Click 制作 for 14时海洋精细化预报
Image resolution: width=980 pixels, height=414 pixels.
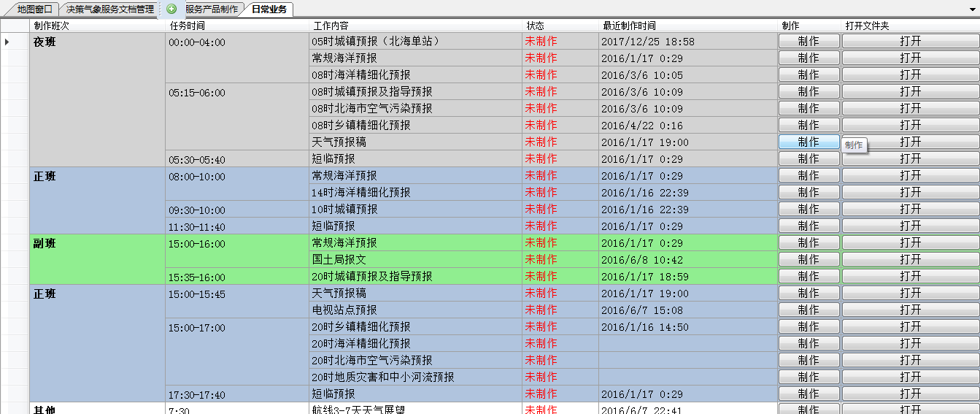[809, 193]
